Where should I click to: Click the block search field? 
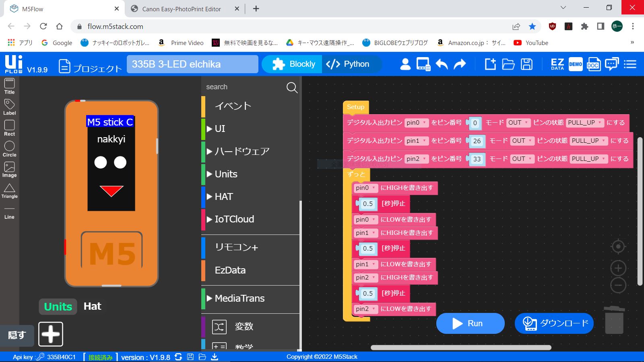coord(244,87)
